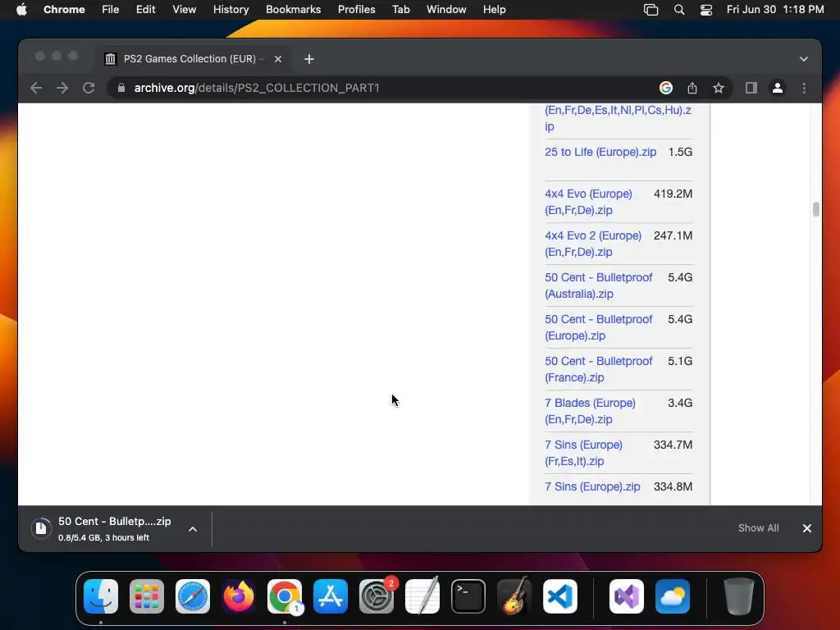The height and width of the screenshot is (630, 840).
Task: Open the Help menu
Action: [x=494, y=10]
